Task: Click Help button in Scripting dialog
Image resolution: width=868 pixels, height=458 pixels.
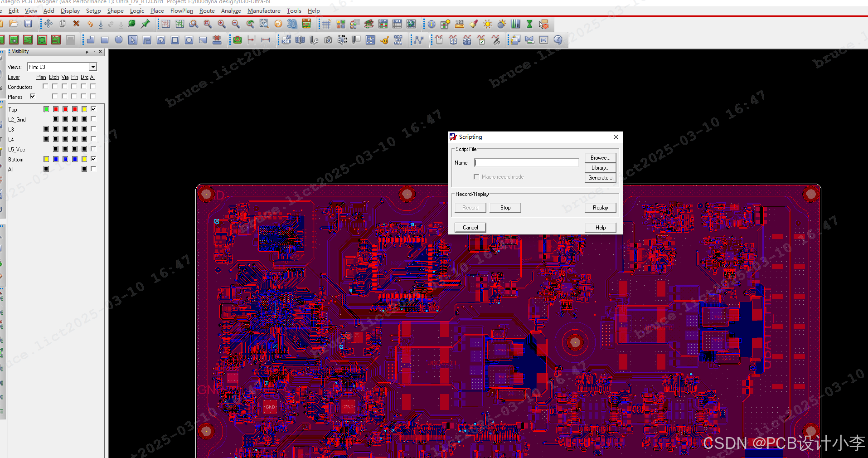Action: point(600,228)
